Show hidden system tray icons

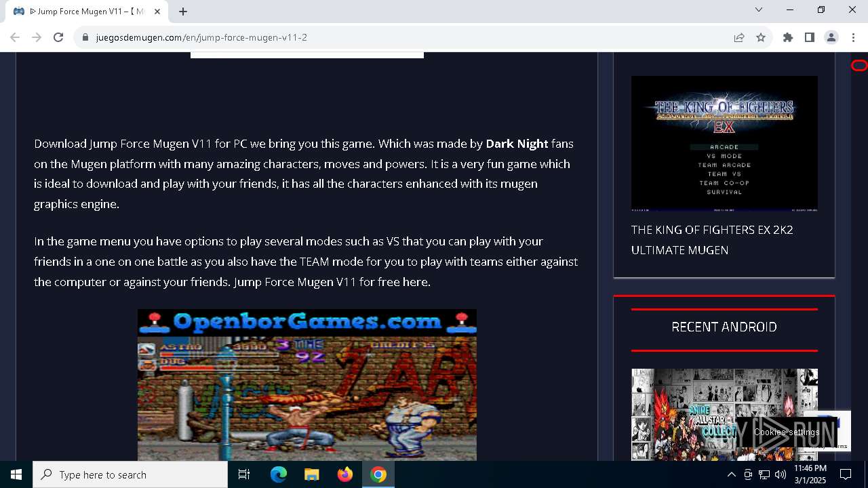tap(731, 474)
